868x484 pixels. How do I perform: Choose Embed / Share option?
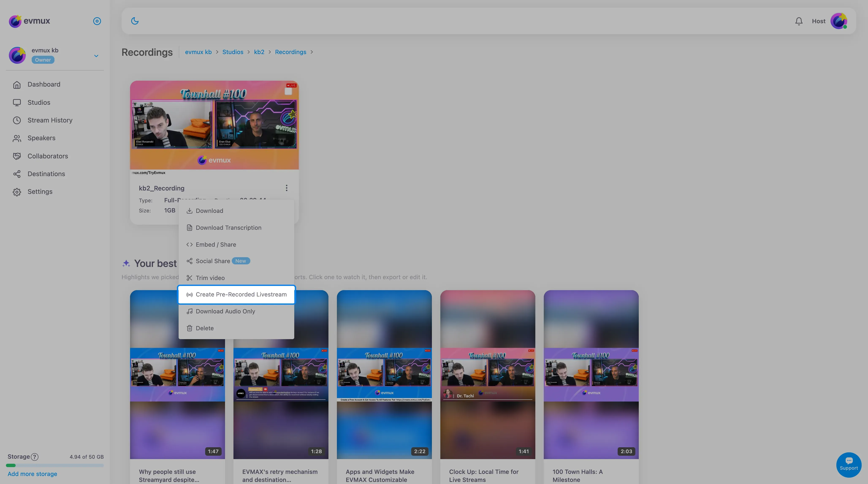236,244
